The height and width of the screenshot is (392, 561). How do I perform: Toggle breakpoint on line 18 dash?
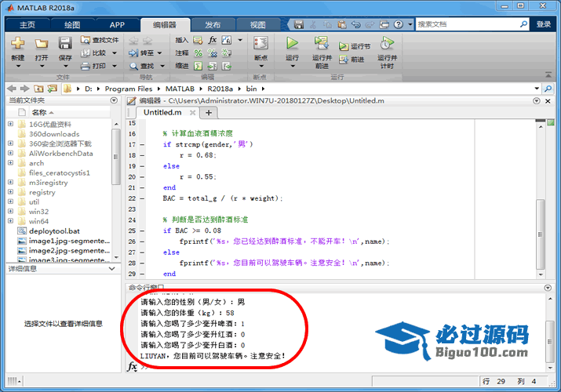click(x=142, y=155)
